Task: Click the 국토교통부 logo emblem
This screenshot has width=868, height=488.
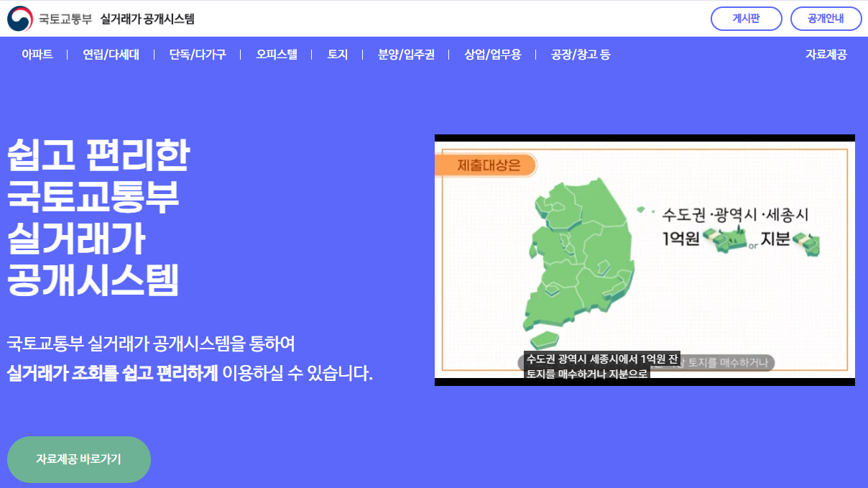Action: [x=20, y=19]
